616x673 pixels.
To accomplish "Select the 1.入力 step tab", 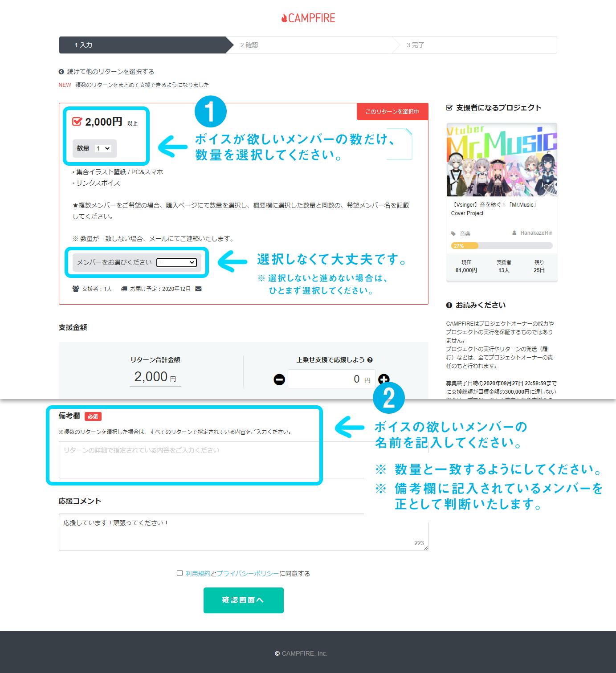I will pos(142,45).
